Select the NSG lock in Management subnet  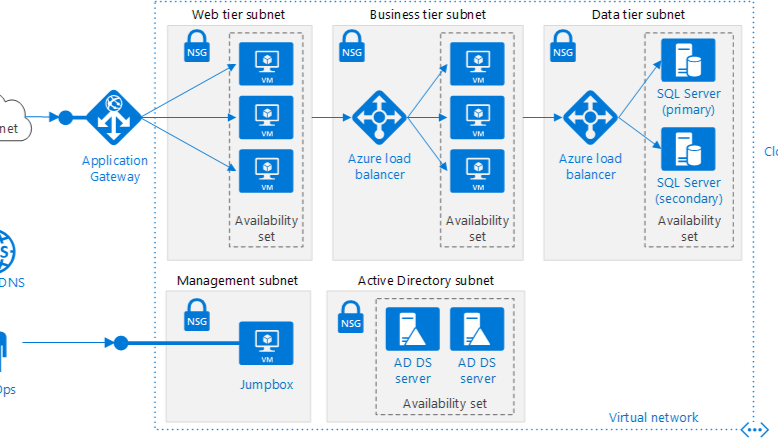tap(197, 314)
